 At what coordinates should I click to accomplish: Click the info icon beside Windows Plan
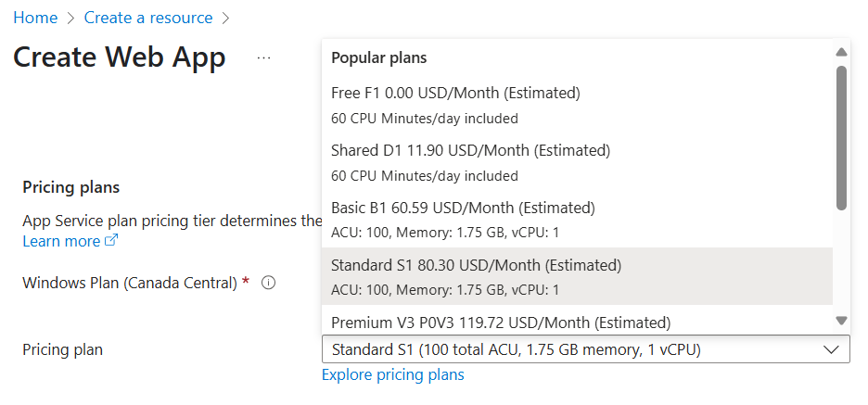[269, 283]
